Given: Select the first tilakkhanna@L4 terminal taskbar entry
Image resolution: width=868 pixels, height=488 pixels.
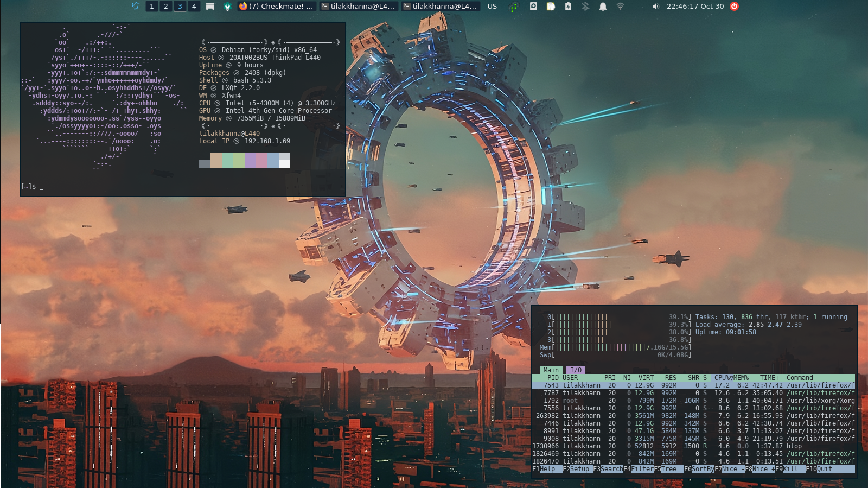Looking at the screenshot, I should pos(359,7).
